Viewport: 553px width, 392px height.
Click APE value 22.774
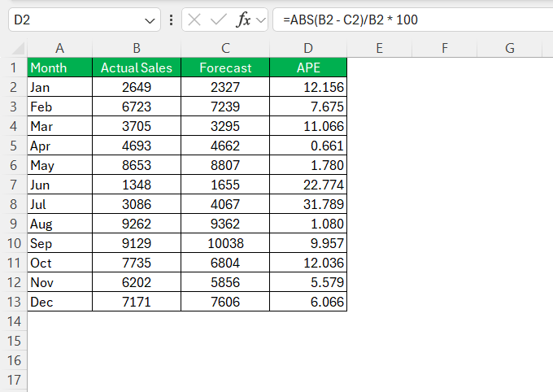[308, 185]
